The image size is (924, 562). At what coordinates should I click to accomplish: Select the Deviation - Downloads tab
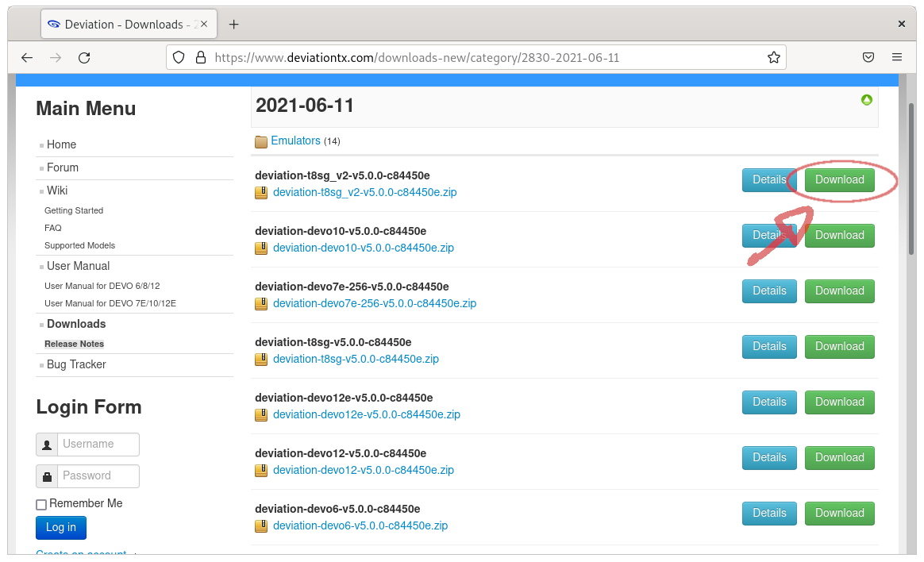[129, 24]
